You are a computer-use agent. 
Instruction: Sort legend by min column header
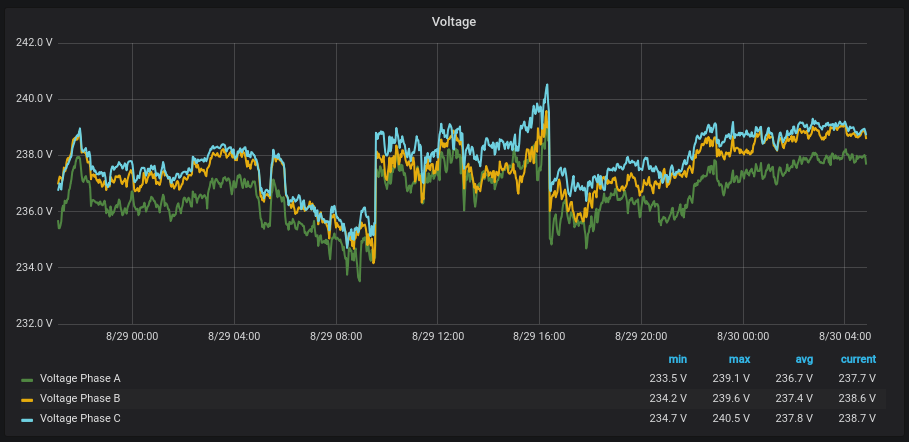(677, 359)
